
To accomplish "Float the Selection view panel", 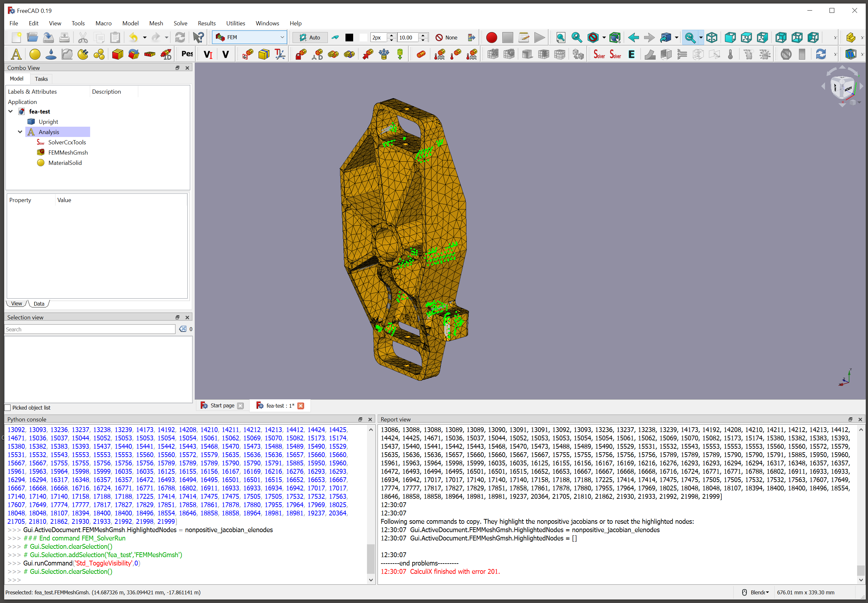I will pos(177,317).
